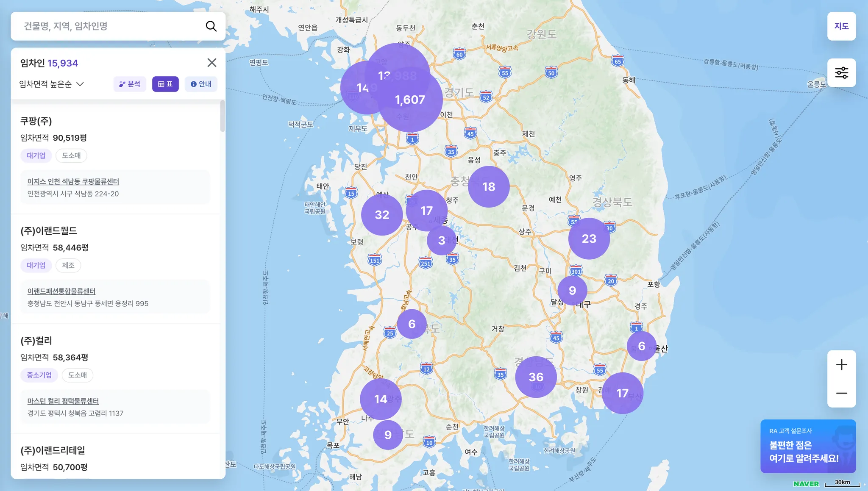Click the search magnifier icon
This screenshot has width=868, height=491.
tap(211, 26)
